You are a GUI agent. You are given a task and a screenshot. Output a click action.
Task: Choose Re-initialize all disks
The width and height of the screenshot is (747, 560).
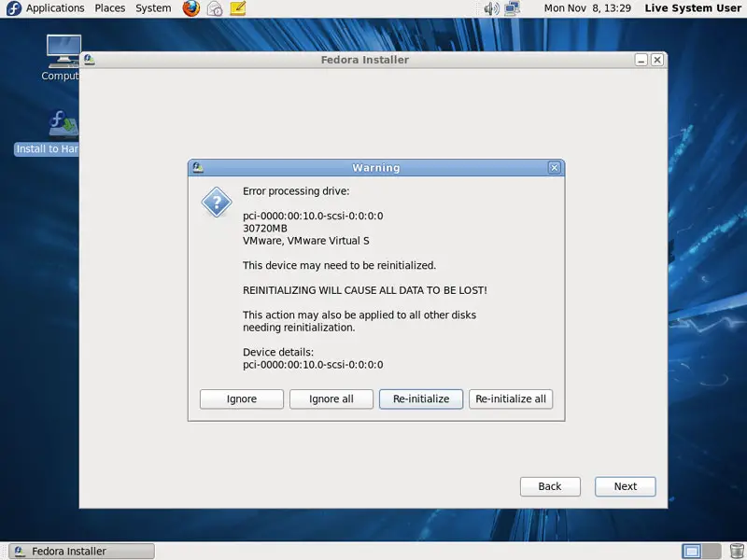point(511,399)
